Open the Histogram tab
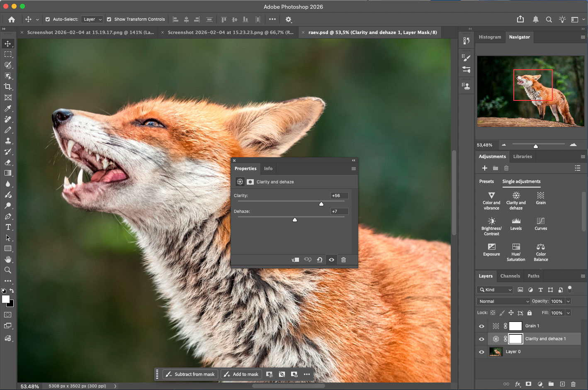This screenshot has width=588, height=390. (x=490, y=37)
